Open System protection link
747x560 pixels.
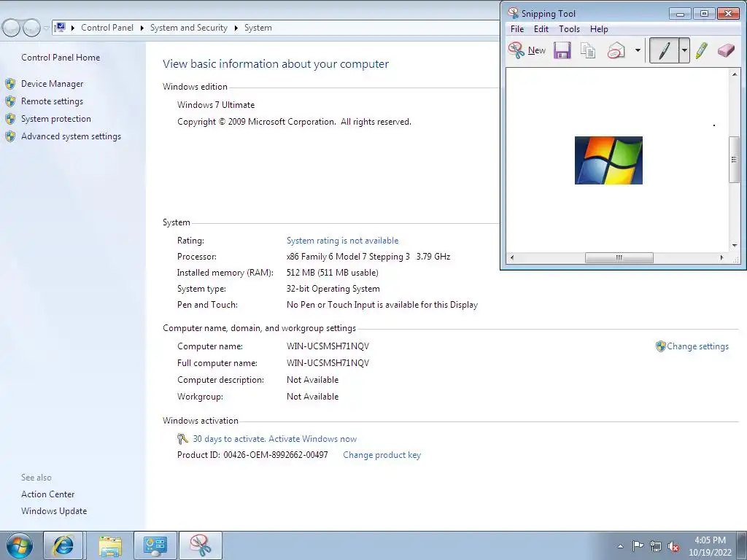(x=55, y=119)
